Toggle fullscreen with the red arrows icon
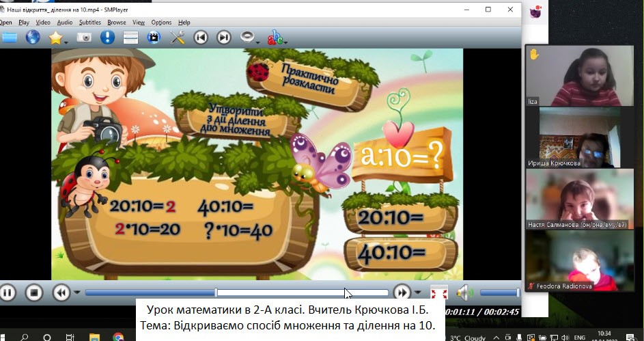The height and width of the screenshot is (341, 644). click(438, 292)
